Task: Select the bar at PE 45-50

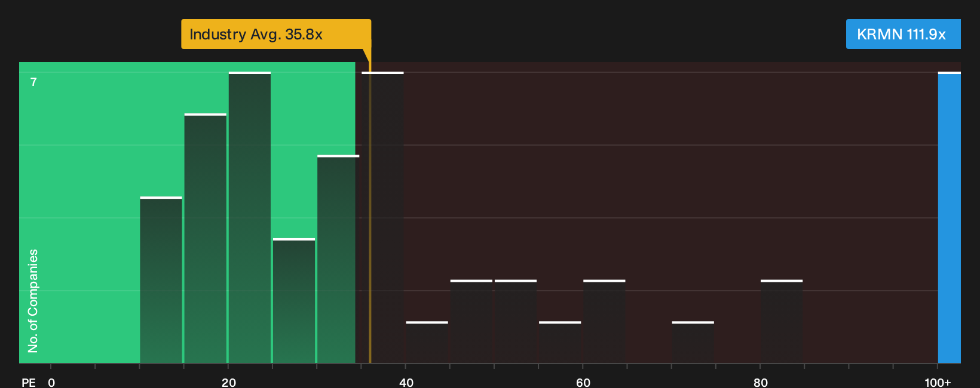Action: pos(471,321)
